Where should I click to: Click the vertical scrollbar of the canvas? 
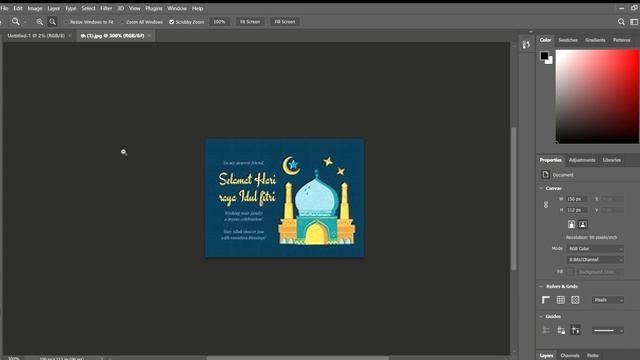(513, 199)
